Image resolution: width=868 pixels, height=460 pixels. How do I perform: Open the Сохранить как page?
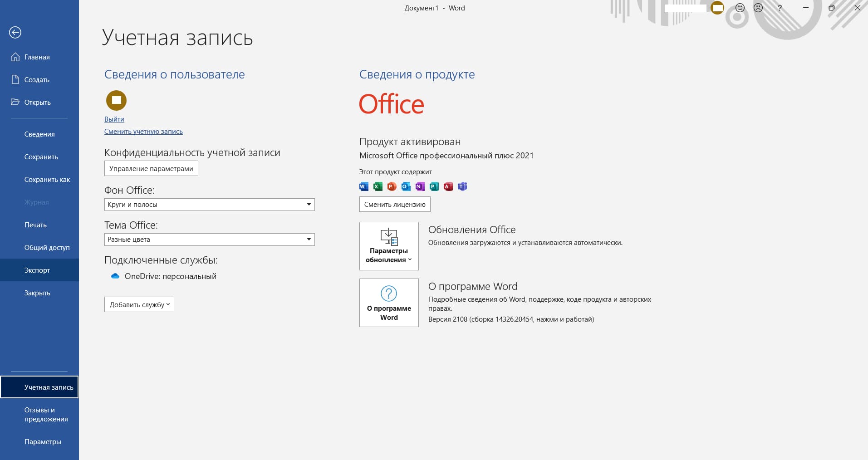click(x=39, y=180)
